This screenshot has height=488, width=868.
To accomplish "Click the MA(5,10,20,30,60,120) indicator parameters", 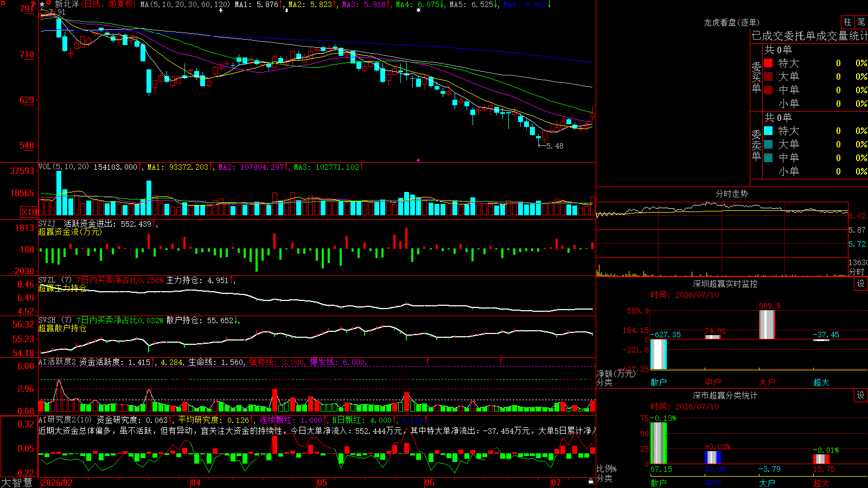I will click(185, 4).
